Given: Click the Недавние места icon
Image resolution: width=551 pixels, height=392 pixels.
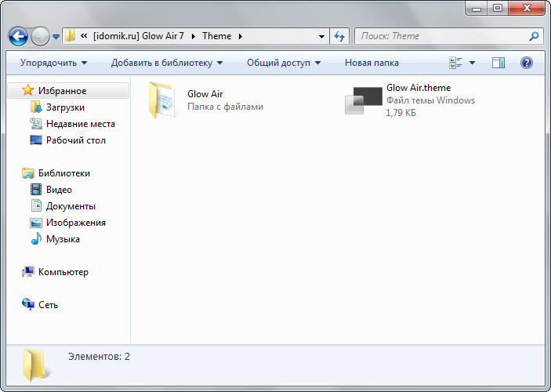Looking at the screenshot, I should pyautogui.click(x=36, y=123).
